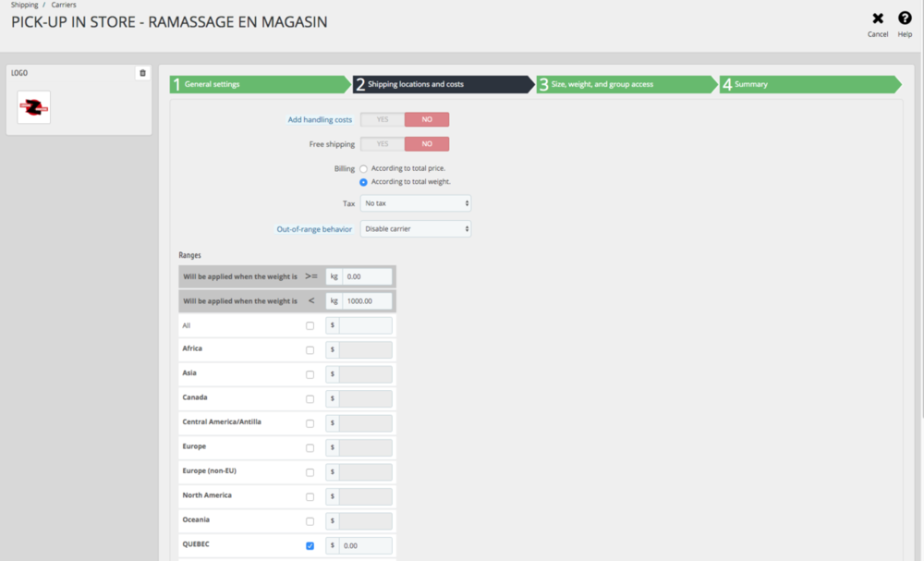Select billing According to total weight
Viewport: 924px width, 561px height.
pos(364,182)
